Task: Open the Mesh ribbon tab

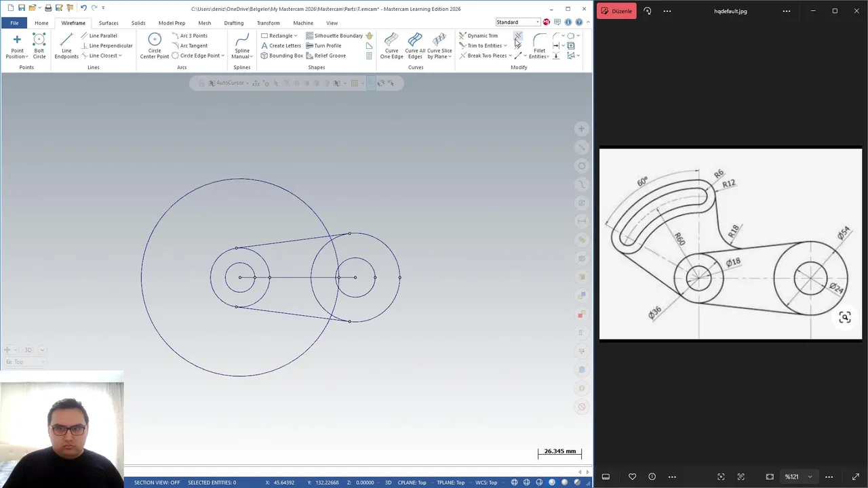Action: pyautogui.click(x=204, y=22)
